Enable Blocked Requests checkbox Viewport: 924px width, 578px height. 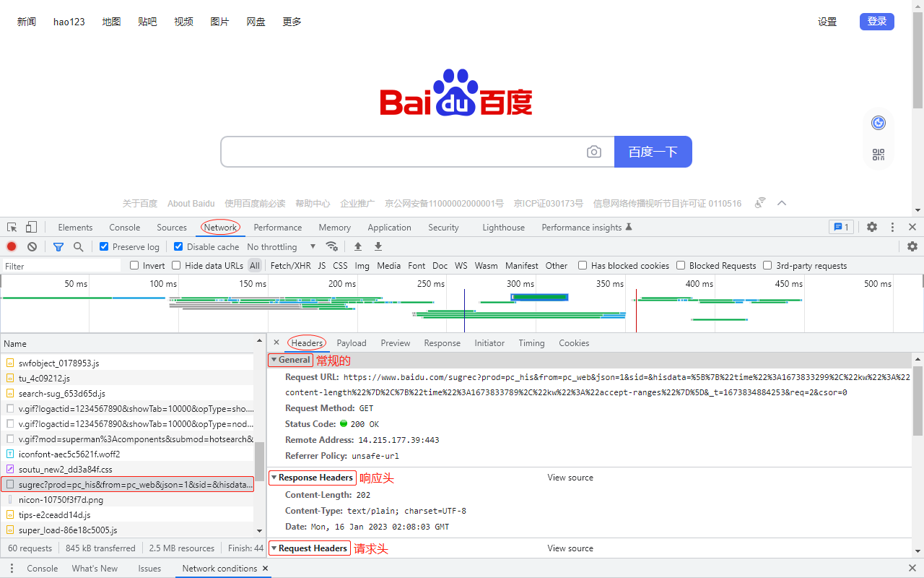(681, 265)
